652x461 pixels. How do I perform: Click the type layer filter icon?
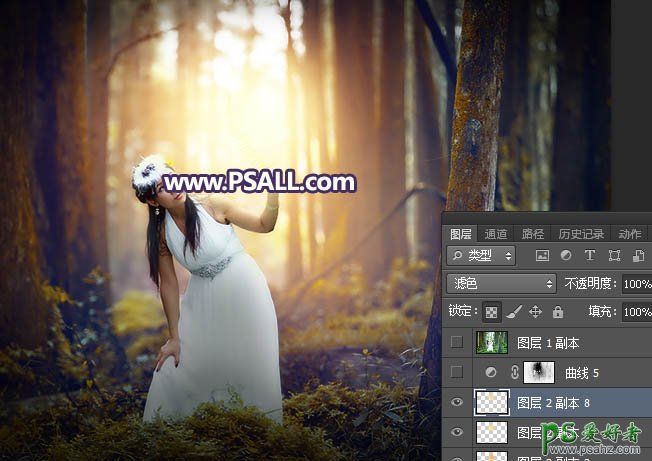pos(589,256)
